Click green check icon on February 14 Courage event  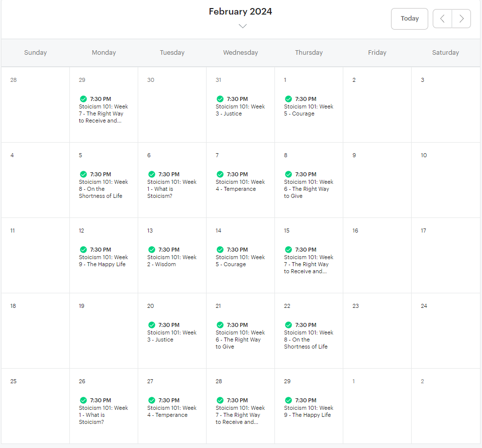click(220, 250)
